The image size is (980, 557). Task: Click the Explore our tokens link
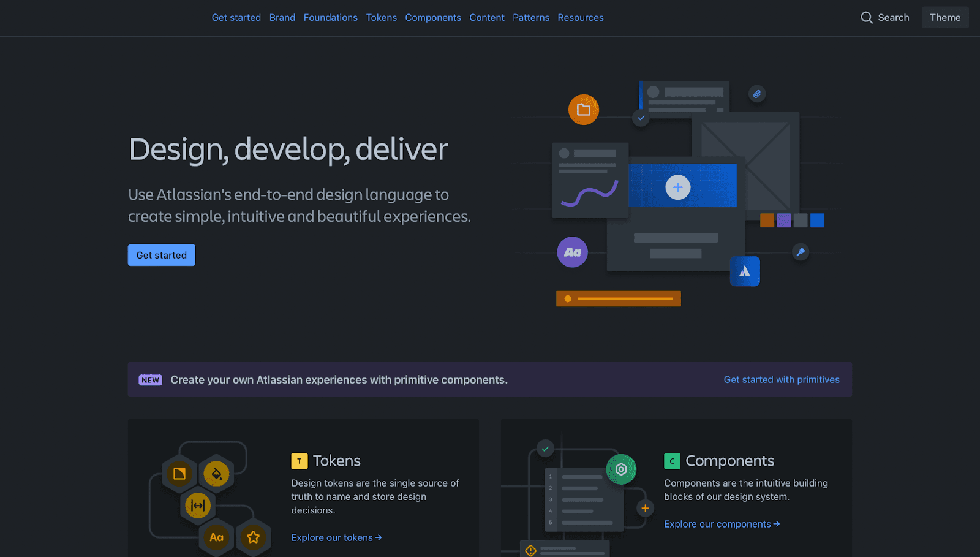[336, 537]
